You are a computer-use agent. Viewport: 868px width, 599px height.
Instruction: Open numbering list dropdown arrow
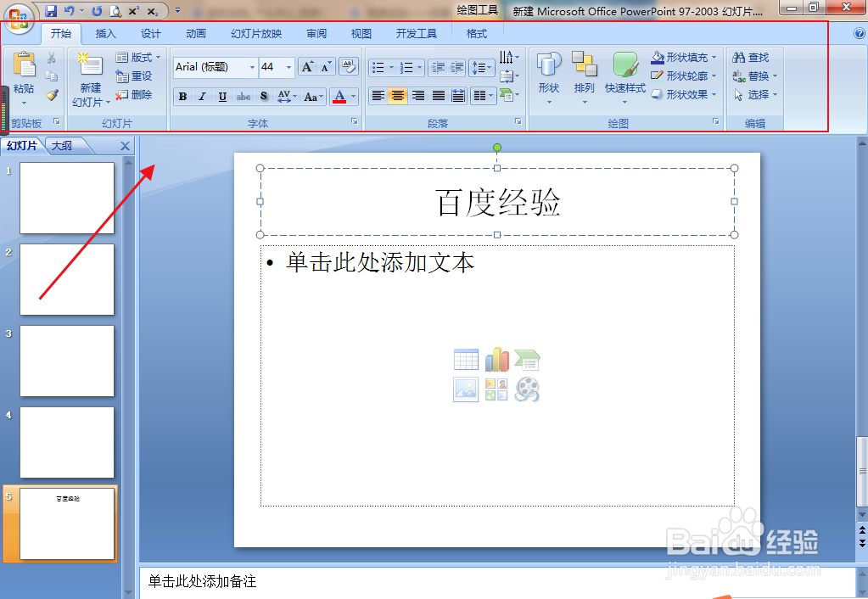click(x=420, y=68)
